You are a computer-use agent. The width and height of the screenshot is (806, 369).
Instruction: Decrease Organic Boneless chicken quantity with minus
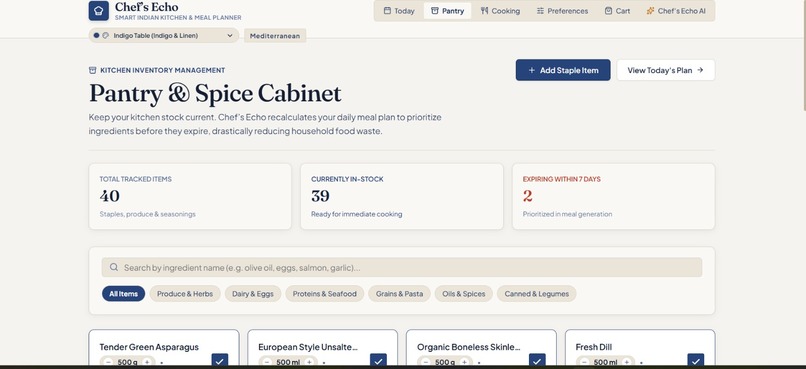click(426, 362)
